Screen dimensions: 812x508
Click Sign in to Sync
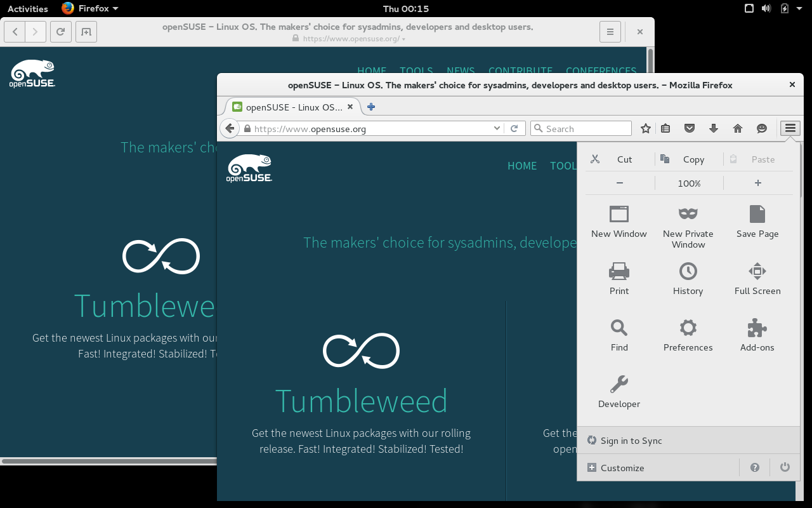click(x=631, y=441)
